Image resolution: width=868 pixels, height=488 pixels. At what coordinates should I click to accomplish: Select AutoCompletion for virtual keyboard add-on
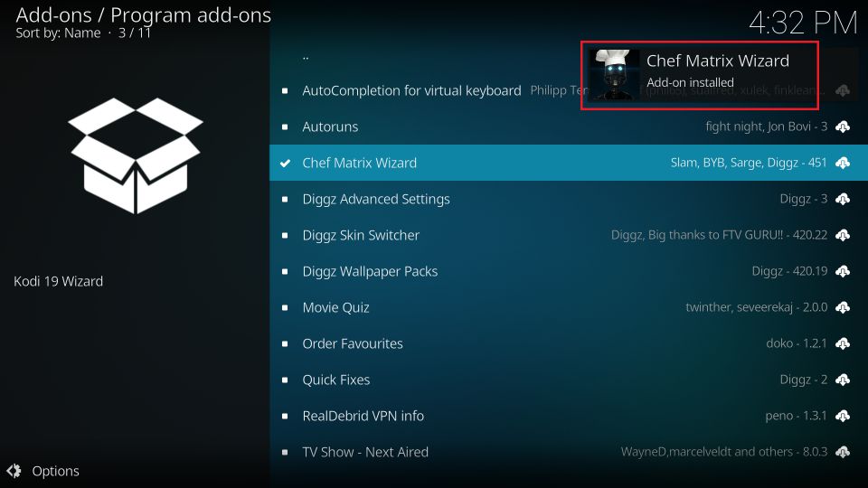(569, 90)
